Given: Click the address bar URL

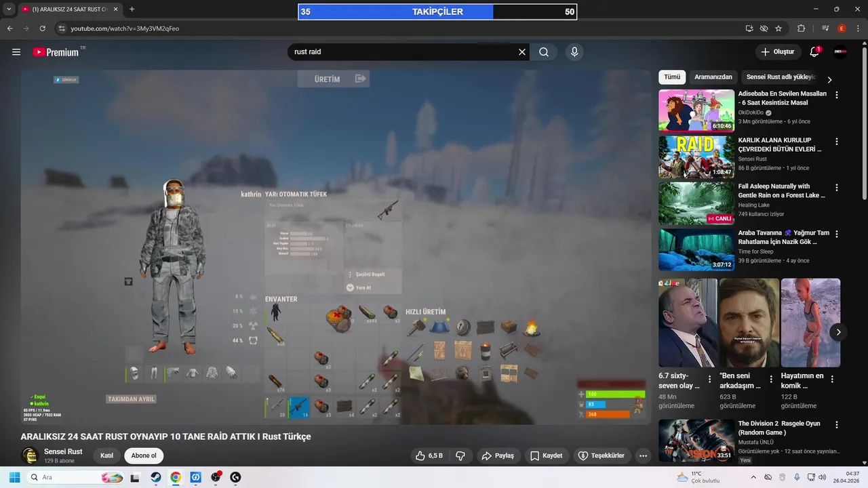Looking at the screenshot, I should click(x=125, y=28).
